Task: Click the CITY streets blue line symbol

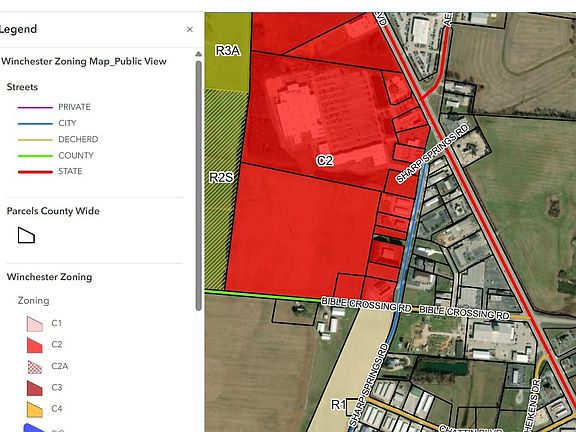Action: [35, 123]
